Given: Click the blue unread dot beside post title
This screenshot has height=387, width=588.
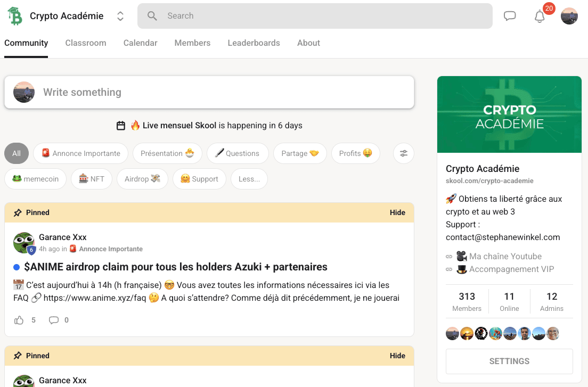Looking at the screenshot, I should (x=17, y=267).
